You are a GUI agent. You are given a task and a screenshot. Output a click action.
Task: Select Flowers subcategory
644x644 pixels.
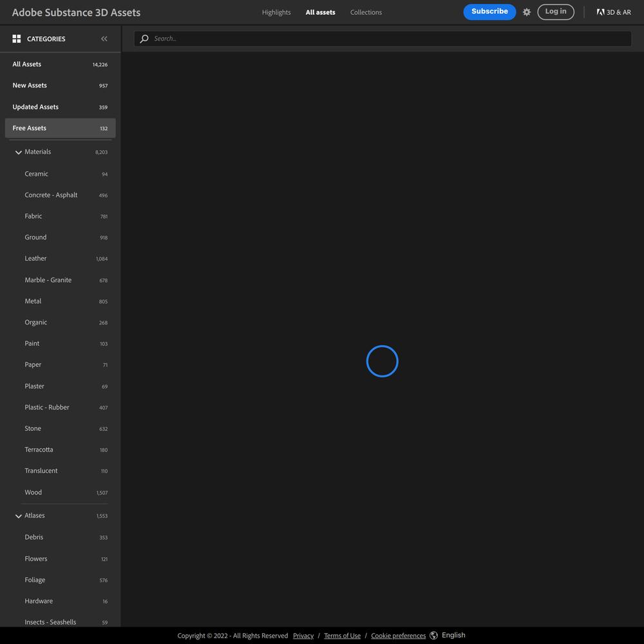tap(60, 559)
